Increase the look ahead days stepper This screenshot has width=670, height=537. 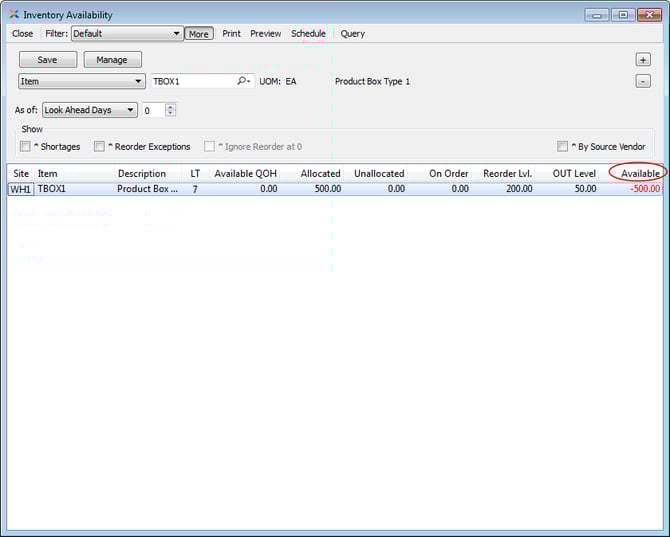pos(170,107)
